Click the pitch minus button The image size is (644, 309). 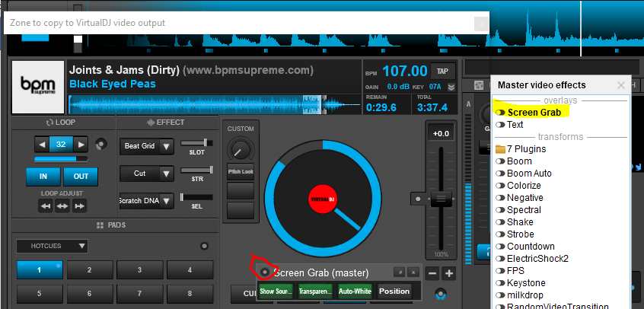point(432,273)
